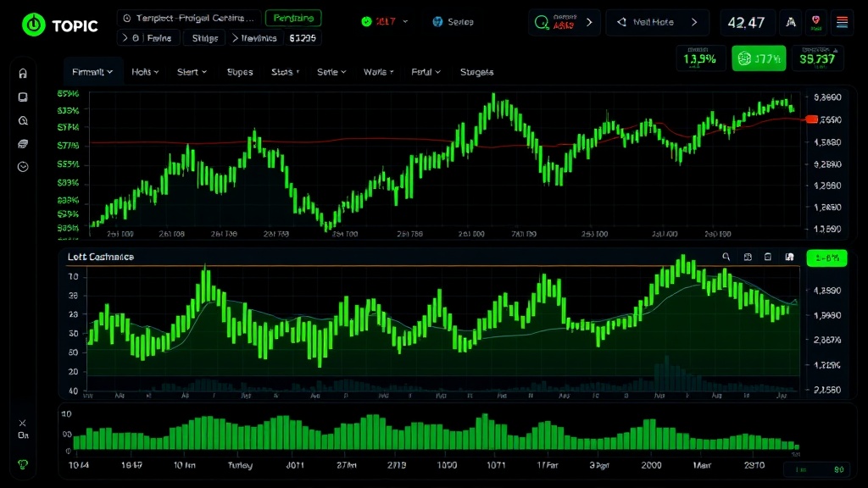Click the green trophy icon in sidebar bottom
Image resolution: width=868 pixels, height=488 pixels.
click(x=23, y=464)
